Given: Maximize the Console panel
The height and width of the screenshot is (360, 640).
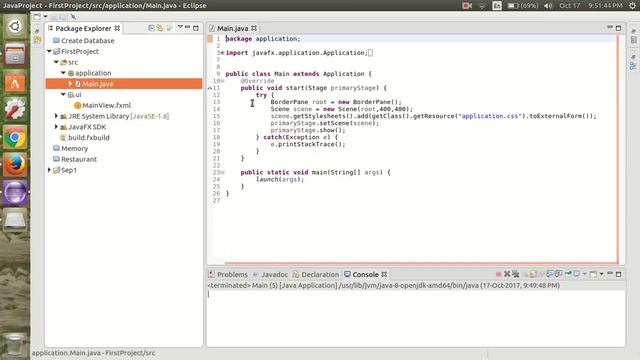Looking at the screenshot, I should (x=618, y=274).
